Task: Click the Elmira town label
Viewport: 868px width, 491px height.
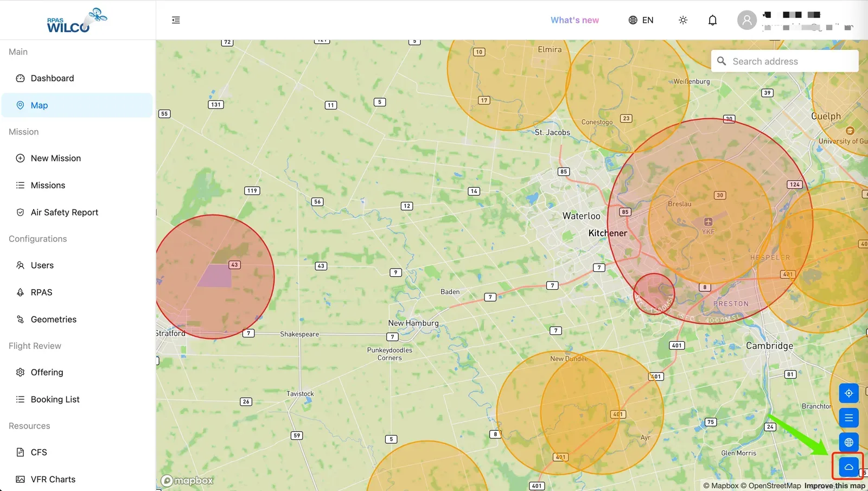Action: point(550,49)
